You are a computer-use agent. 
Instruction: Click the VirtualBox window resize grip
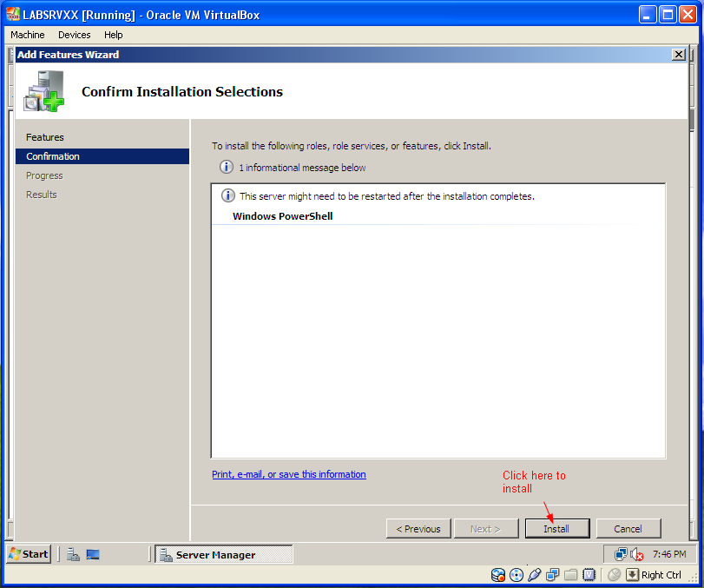(x=693, y=578)
